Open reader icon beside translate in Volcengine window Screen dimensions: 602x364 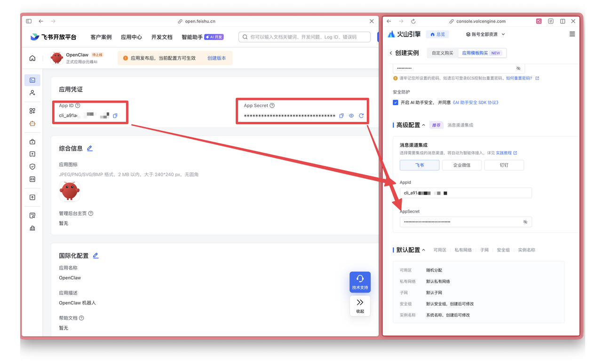[551, 21]
